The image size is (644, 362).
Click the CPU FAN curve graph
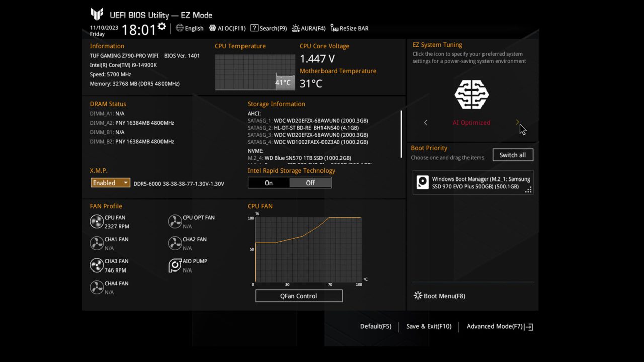point(308,249)
